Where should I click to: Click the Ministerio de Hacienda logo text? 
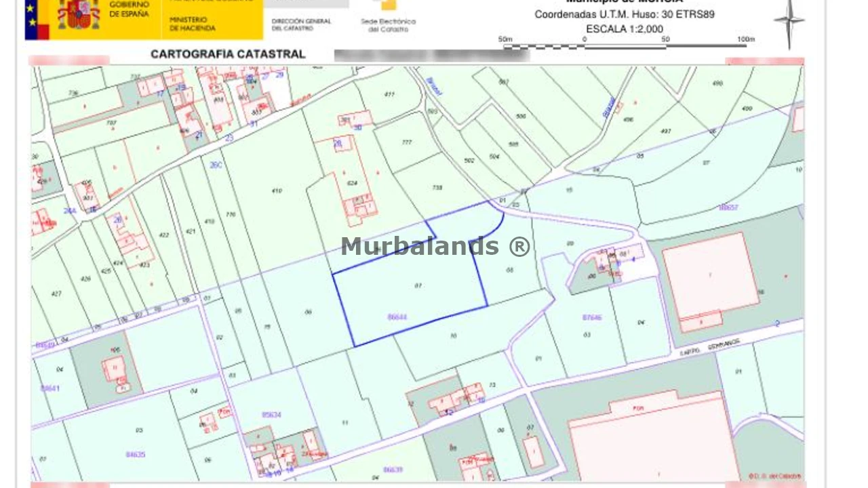pos(193,24)
